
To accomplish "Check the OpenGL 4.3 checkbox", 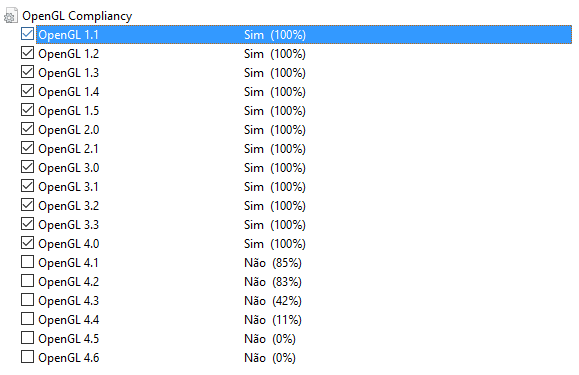I will (27, 300).
